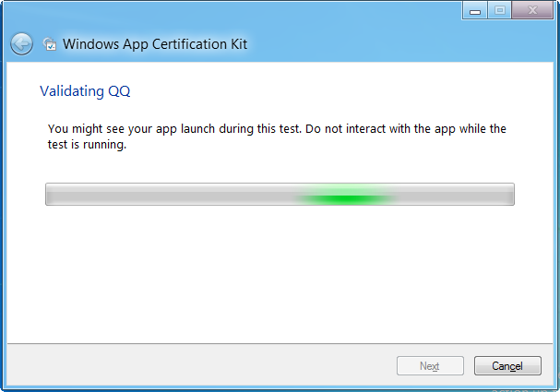This screenshot has height=392, width=560.
Task: Click the 'Do not interact with the app' message
Action: [277, 137]
